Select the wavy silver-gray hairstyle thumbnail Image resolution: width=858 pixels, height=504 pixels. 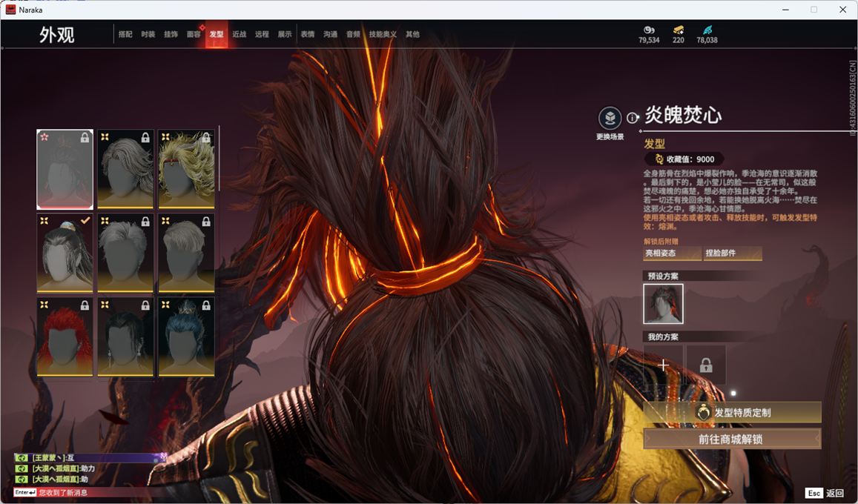pos(125,169)
